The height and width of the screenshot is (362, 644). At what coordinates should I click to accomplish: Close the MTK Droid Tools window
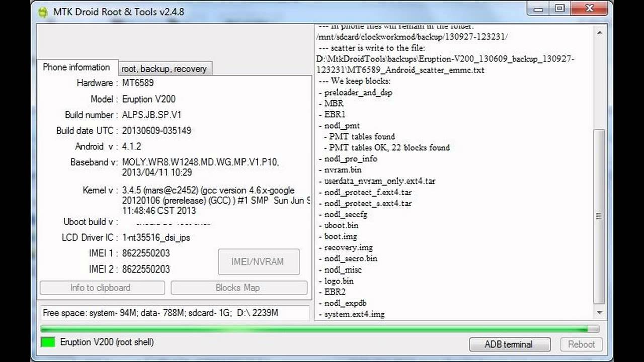click(x=589, y=9)
